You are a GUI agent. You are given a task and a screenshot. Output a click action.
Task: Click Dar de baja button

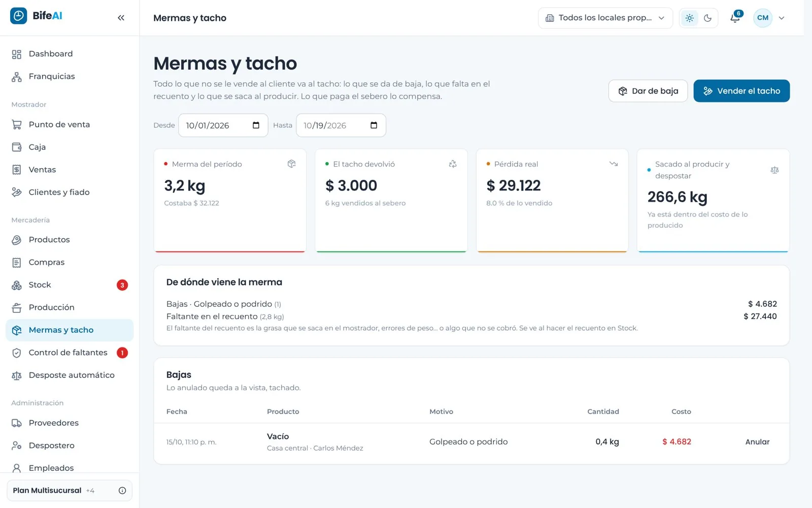[x=648, y=91]
